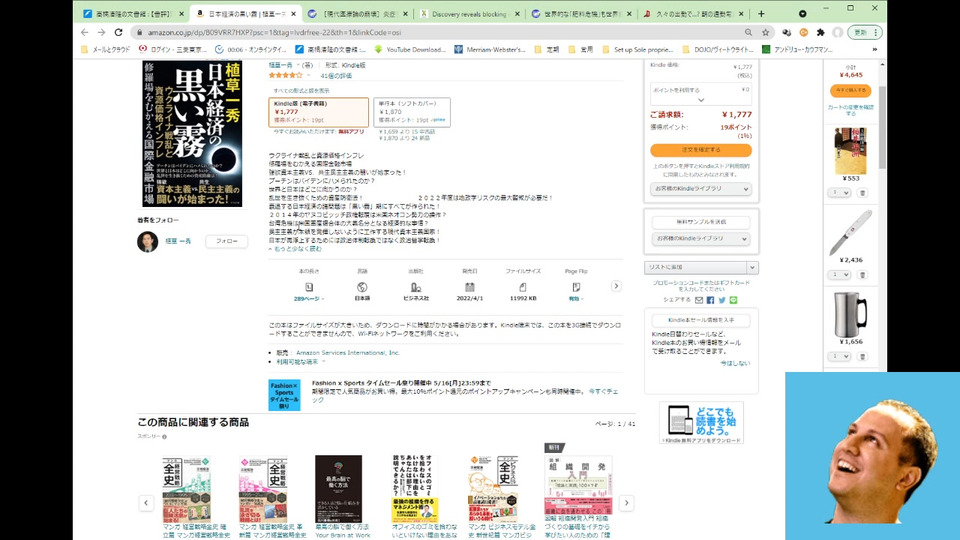
Task: Change quantity of the ¥2,436 knife
Action: [x=839, y=275]
